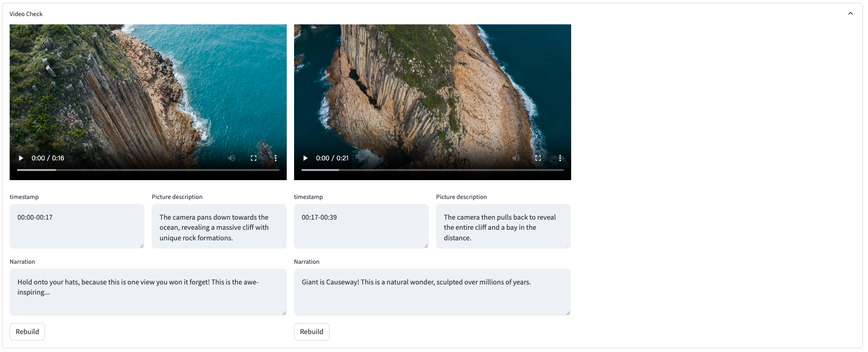Seek on the second video's progress bar

tap(432, 170)
